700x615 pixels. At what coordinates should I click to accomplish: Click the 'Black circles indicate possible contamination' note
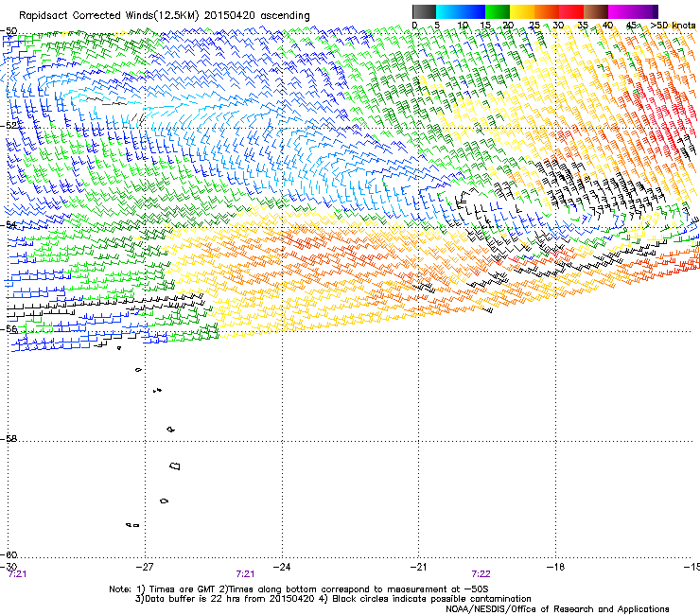click(x=431, y=599)
